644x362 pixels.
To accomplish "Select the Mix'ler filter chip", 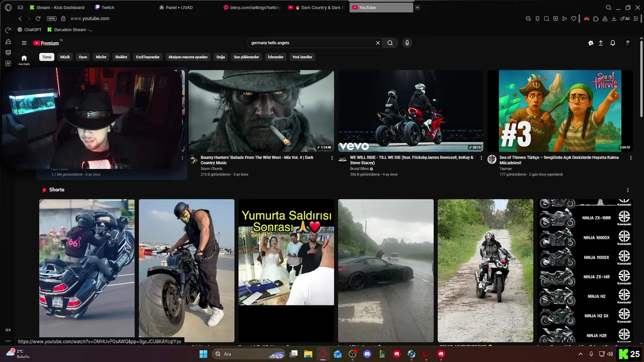I will pyautogui.click(x=101, y=57).
